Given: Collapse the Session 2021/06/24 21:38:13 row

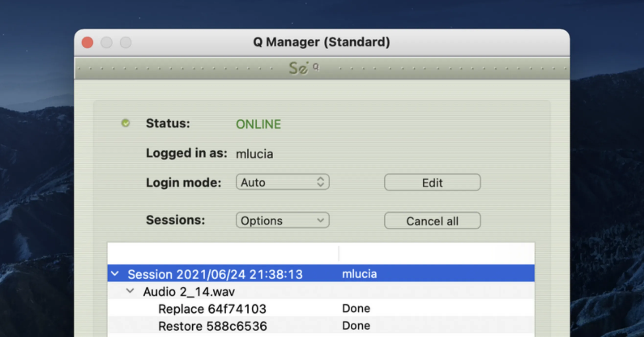Looking at the screenshot, I should 115,274.
